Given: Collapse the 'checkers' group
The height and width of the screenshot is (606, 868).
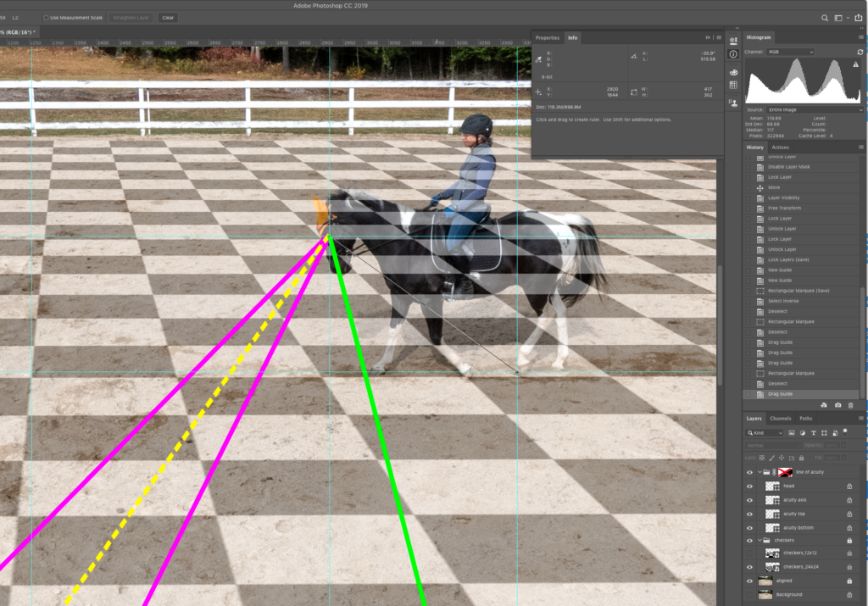Looking at the screenshot, I should pos(759,540).
